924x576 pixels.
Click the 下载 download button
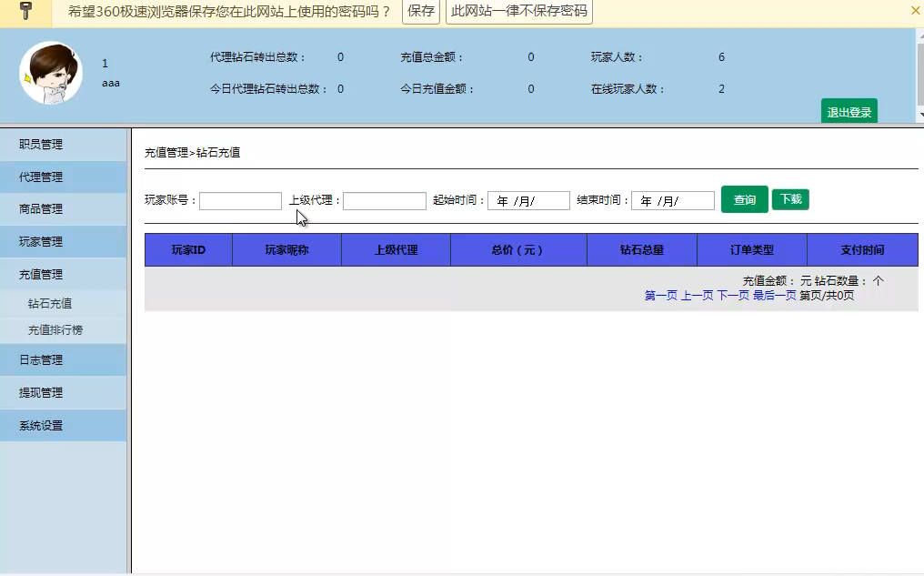coord(789,199)
